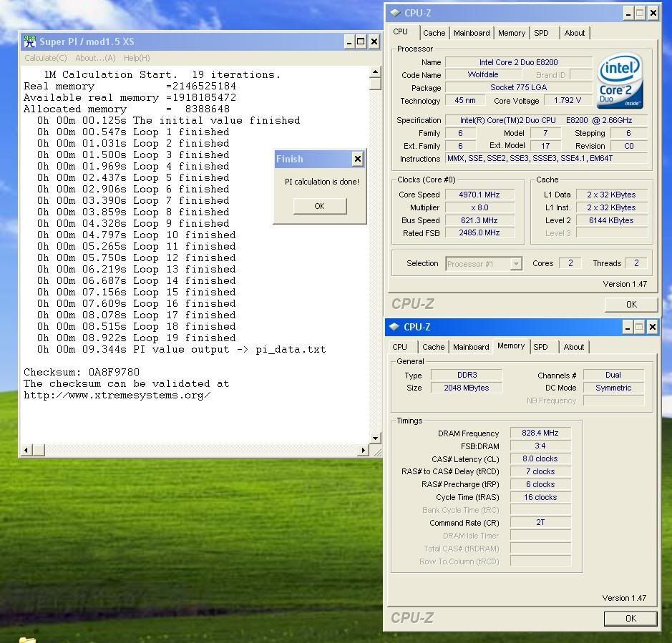Open the About...(A) menu in Super PI
The width and height of the screenshot is (672, 643).
(95, 58)
